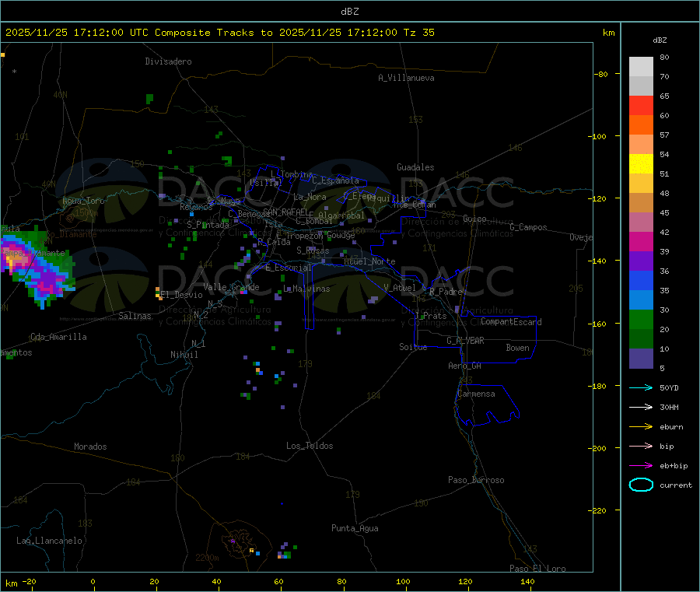Select the bright green 20-30 dBZ swatch
Viewport: 700px width, 592px height.
click(641, 319)
